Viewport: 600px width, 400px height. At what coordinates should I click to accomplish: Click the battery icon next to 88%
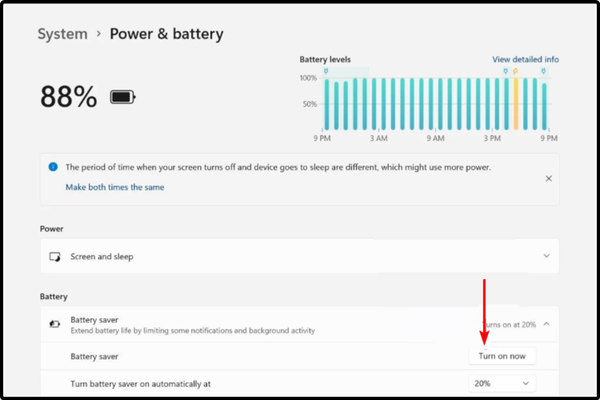tap(122, 97)
